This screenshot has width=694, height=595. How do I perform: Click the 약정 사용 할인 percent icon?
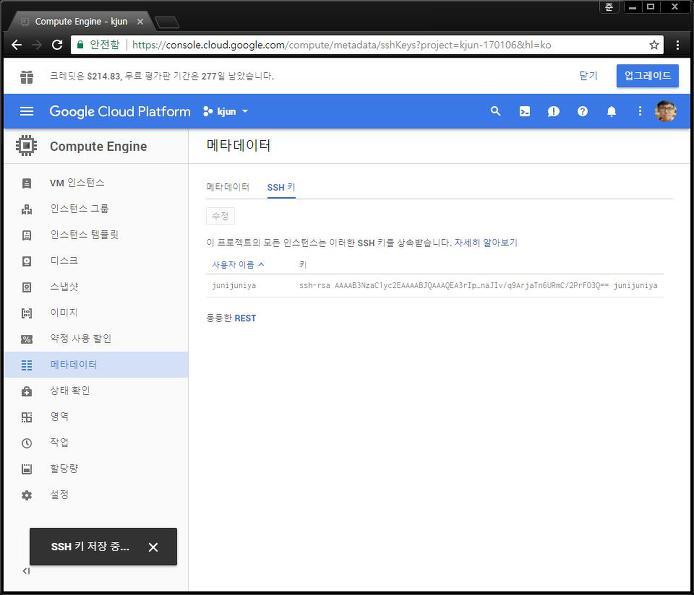click(x=27, y=339)
